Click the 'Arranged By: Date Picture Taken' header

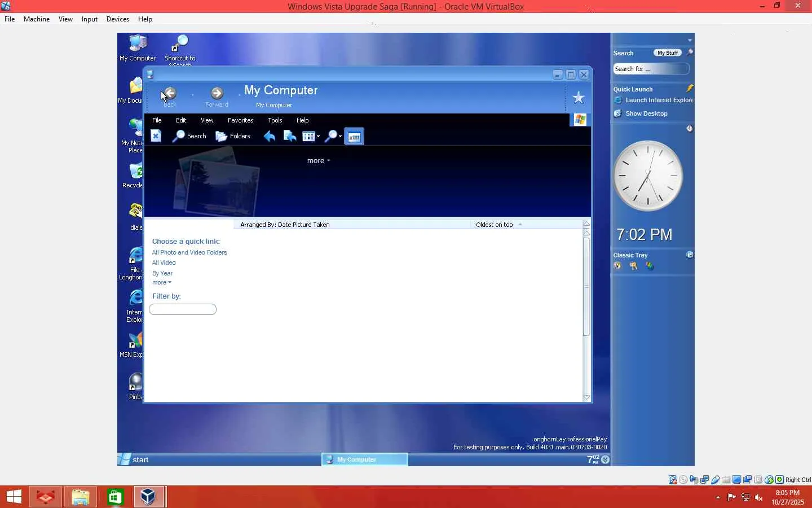click(285, 225)
